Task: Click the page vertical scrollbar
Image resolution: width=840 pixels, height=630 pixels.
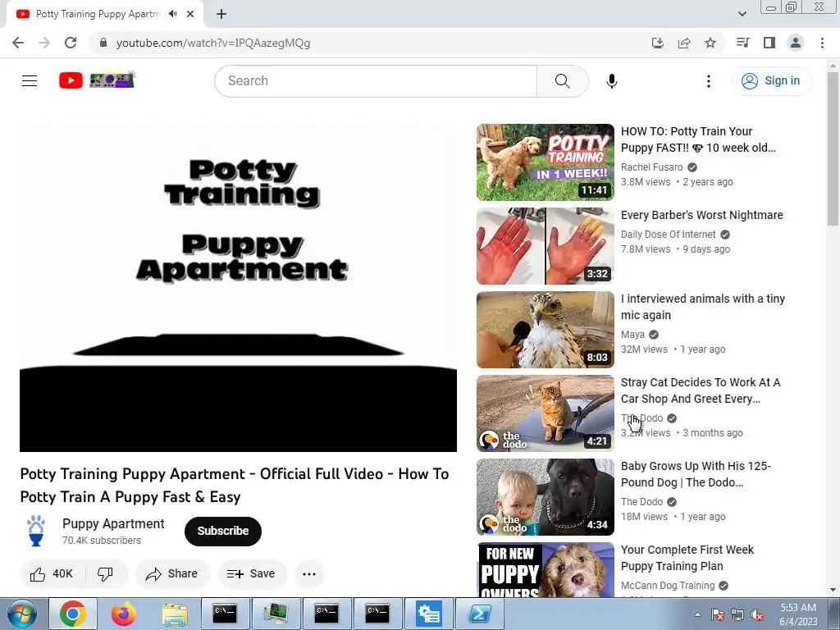Action: (833, 148)
